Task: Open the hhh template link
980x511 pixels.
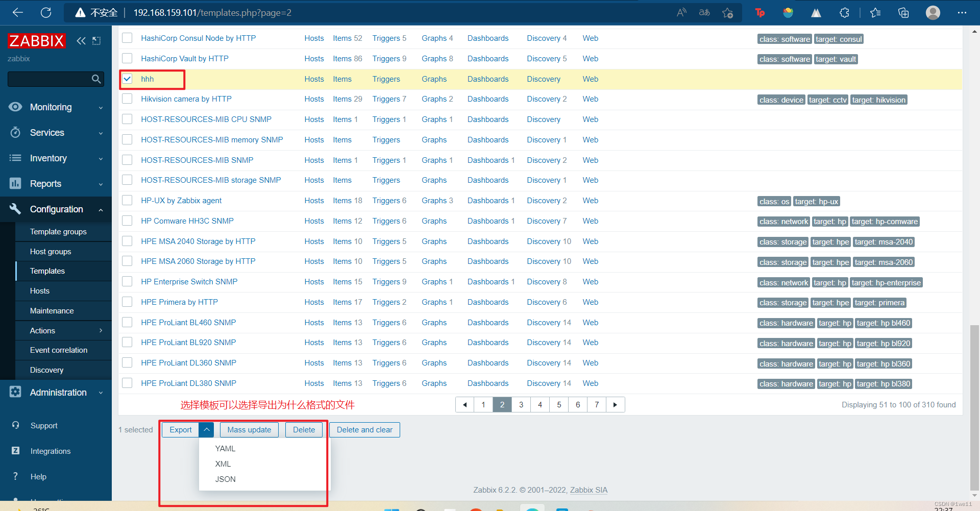Action: click(x=148, y=79)
